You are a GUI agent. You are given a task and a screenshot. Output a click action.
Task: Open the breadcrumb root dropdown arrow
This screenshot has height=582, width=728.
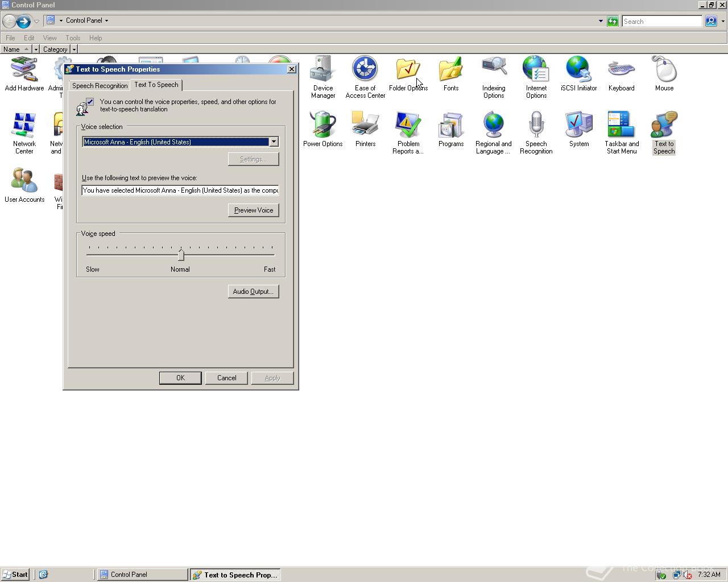61,20
